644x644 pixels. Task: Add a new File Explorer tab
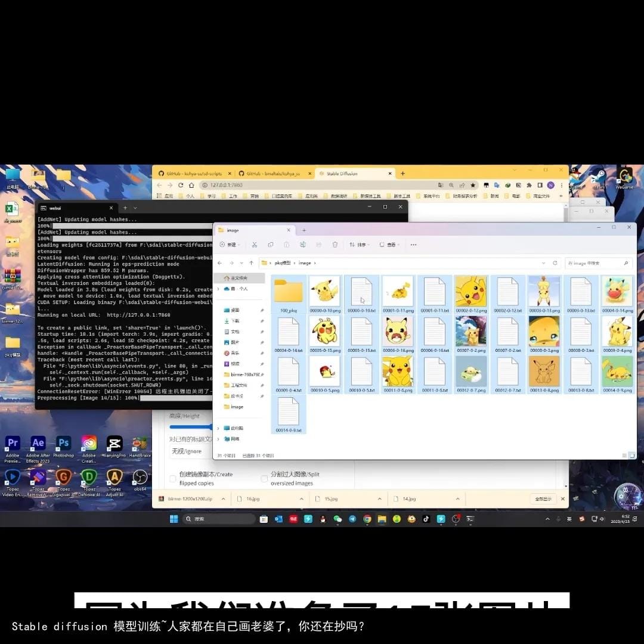[x=304, y=230]
